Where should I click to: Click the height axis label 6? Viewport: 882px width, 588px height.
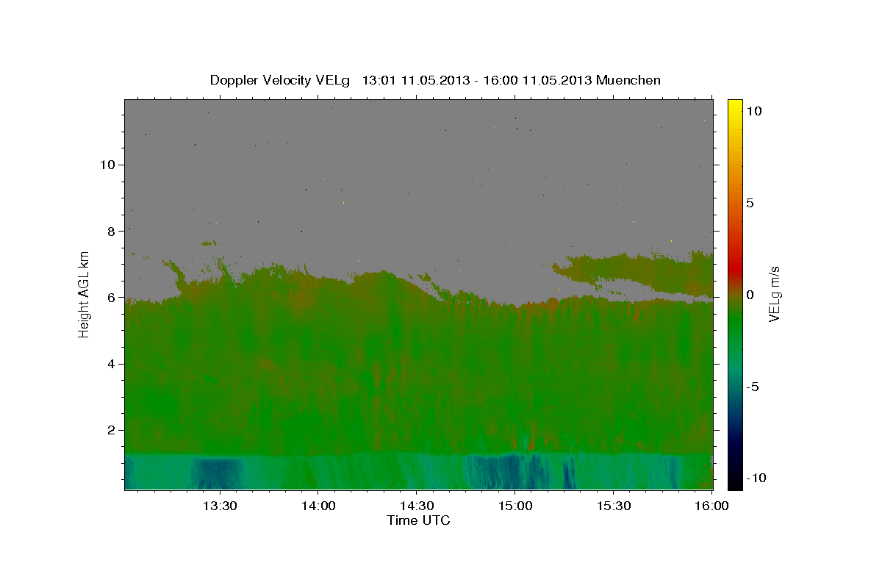110,298
